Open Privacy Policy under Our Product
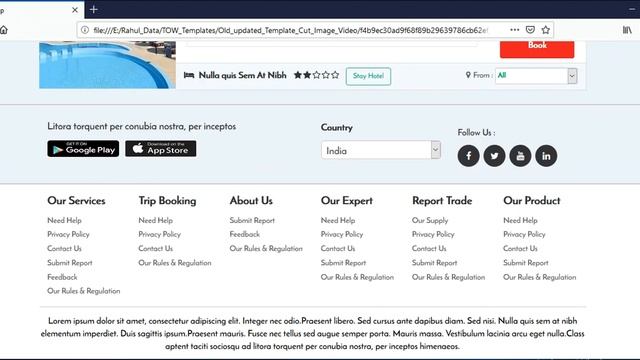 pos(524,234)
